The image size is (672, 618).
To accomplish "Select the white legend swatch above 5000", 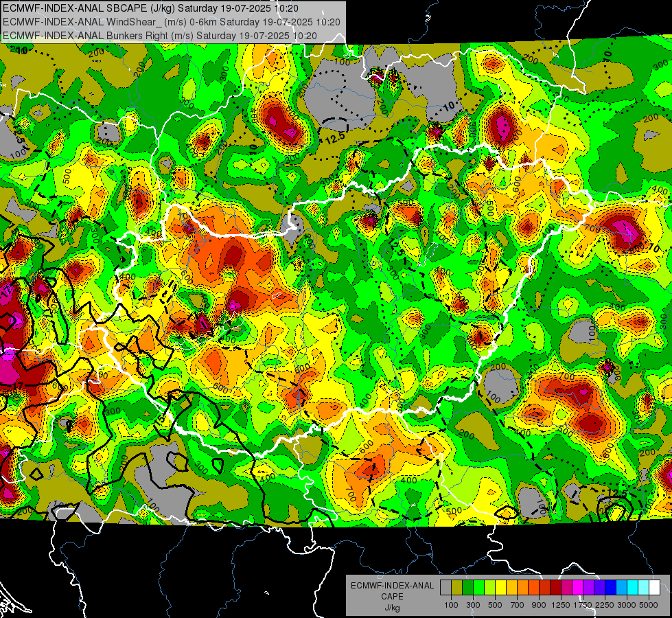I will tap(655, 588).
